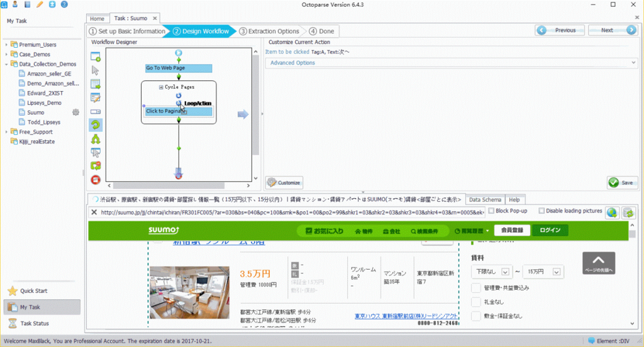Open the Data Schema tab
The image size is (644, 347).
(x=485, y=199)
